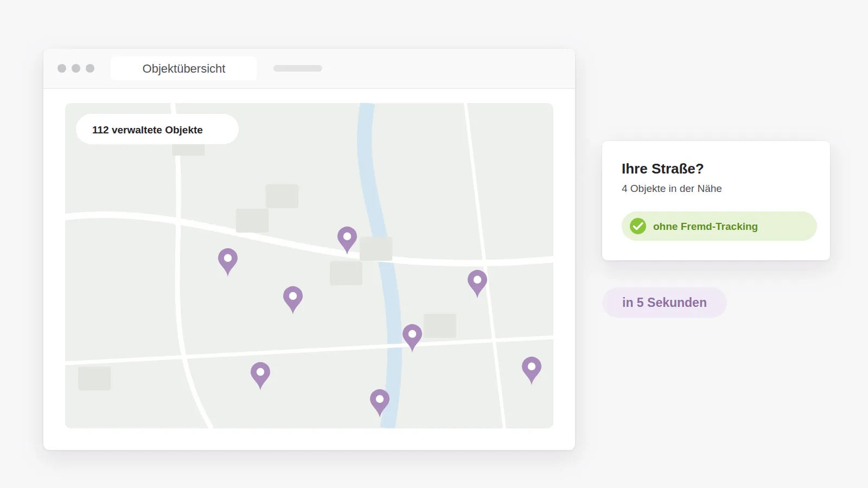Viewport: 868px width, 488px height.
Task: Click the 'Ihre Straße?' heading
Action: [x=662, y=169]
